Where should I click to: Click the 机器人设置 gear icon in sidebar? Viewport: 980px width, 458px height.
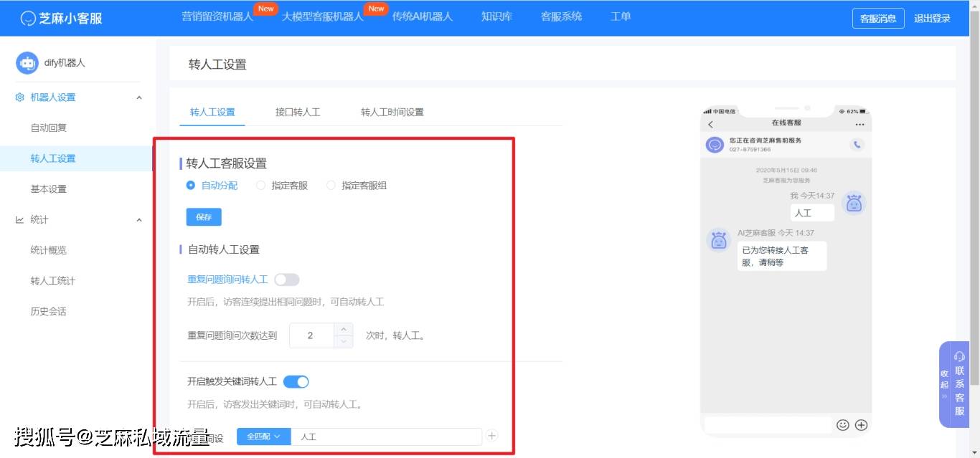tap(20, 97)
